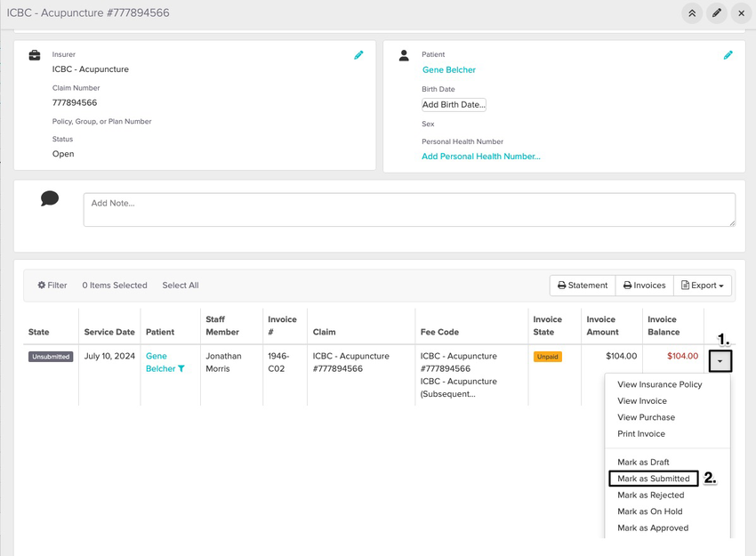Click the filter funnel icon beside Belcher
The width and height of the screenshot is (756, 556).
(181, 368)
